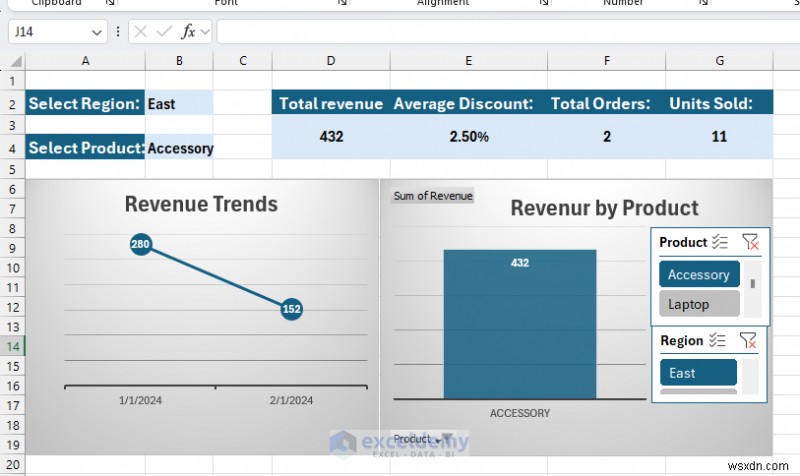Click the 280 data point marker
Screen dimensions: 800x476
(140, 244)
